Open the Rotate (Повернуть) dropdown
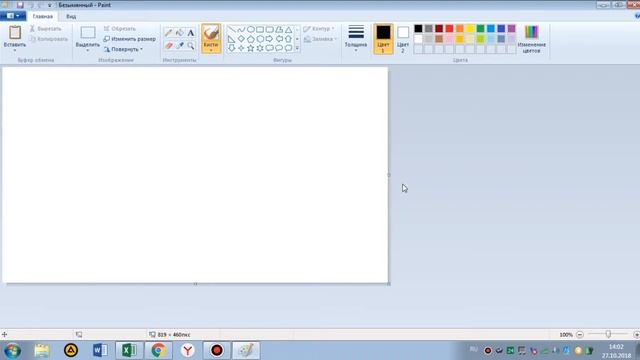 click(123, 49)
